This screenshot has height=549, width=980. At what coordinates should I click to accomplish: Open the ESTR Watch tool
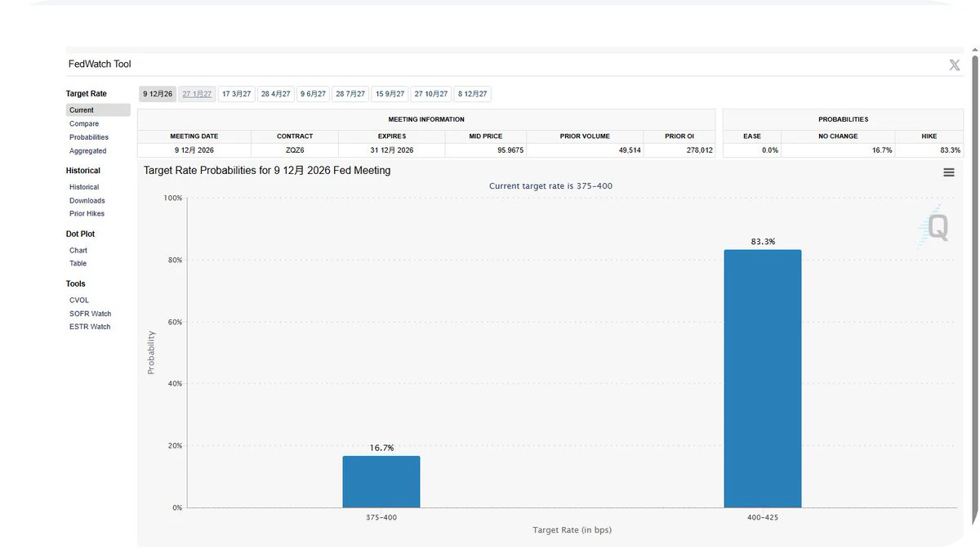click(90, 327)
